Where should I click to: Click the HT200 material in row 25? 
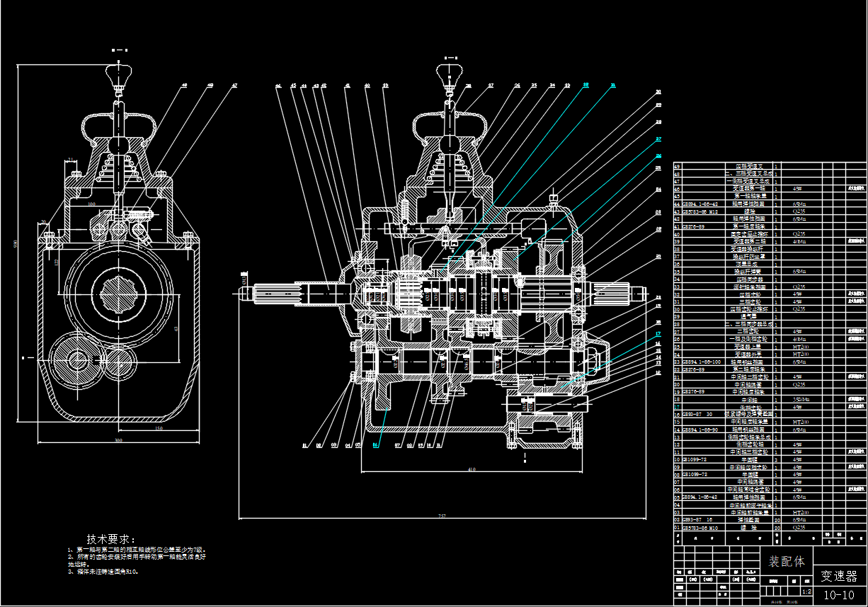(800, 347)
